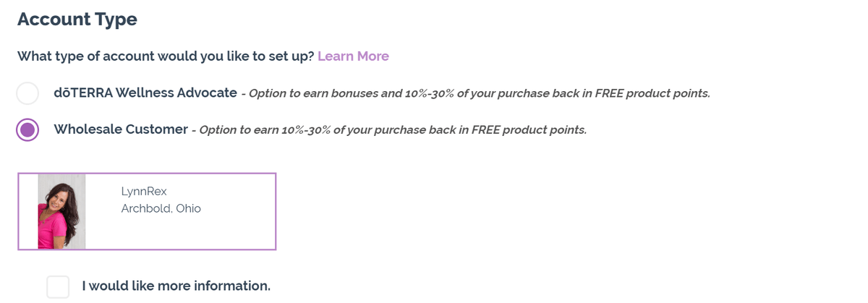
Task: Click the 'What type of account' question text
Action: tap(166, 56)
